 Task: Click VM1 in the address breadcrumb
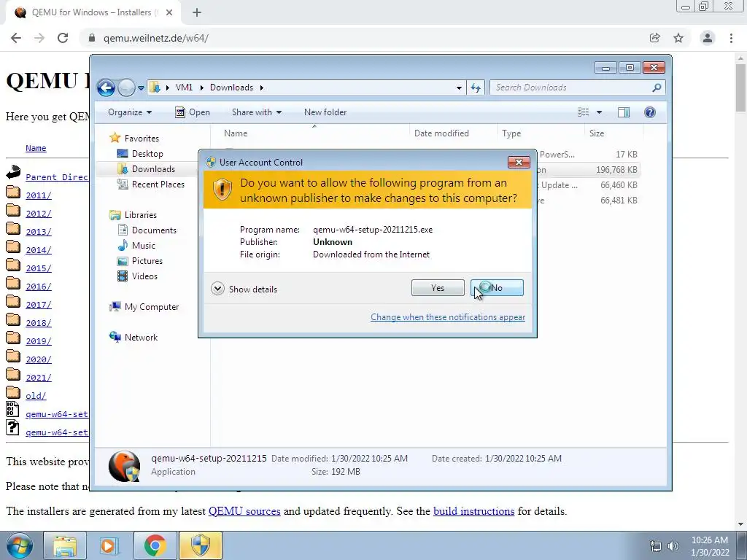click(184, 87)
